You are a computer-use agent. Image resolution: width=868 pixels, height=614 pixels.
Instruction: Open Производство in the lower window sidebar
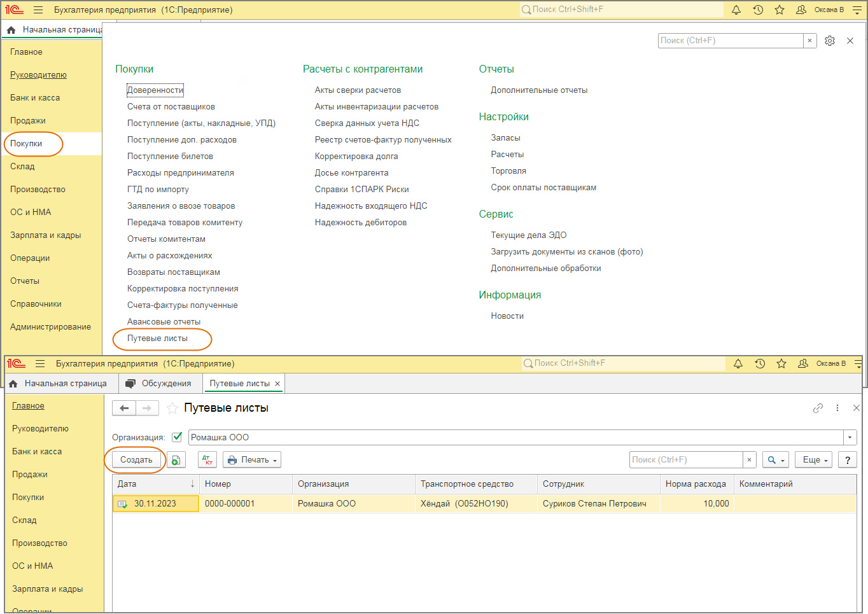(x=39, y=543)
